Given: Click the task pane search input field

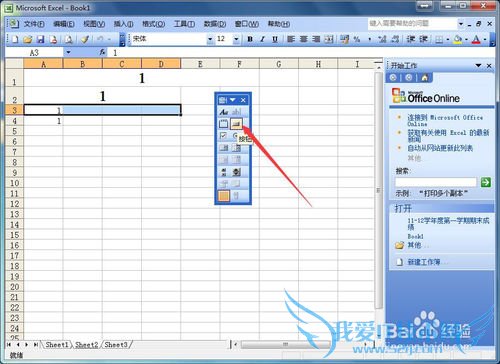Looking at the screenshot, I should tap(436, 182).
